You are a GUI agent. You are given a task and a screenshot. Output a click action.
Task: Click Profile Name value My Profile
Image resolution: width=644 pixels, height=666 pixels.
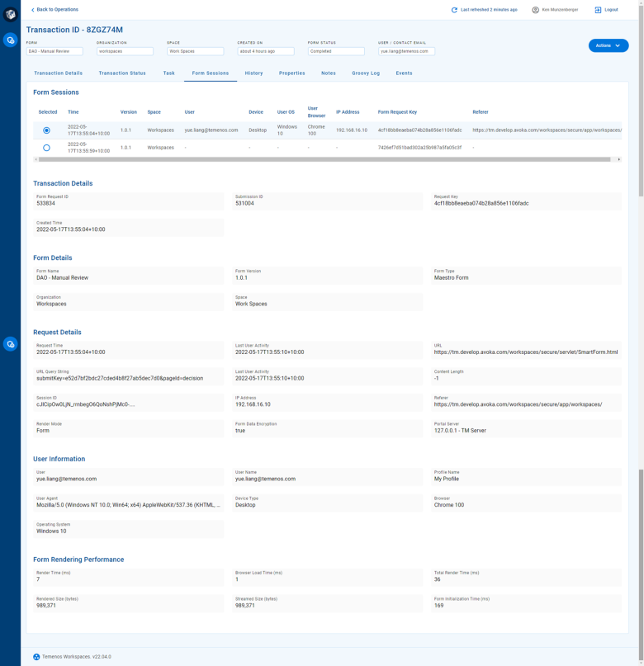pos(447,479)
